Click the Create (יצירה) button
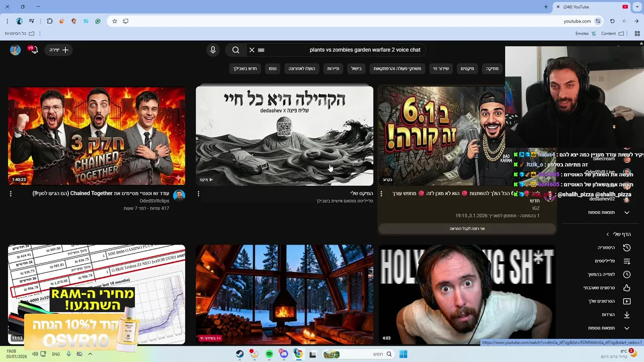The height and width of the screenshot is (362, 644). tap(59, 50)
